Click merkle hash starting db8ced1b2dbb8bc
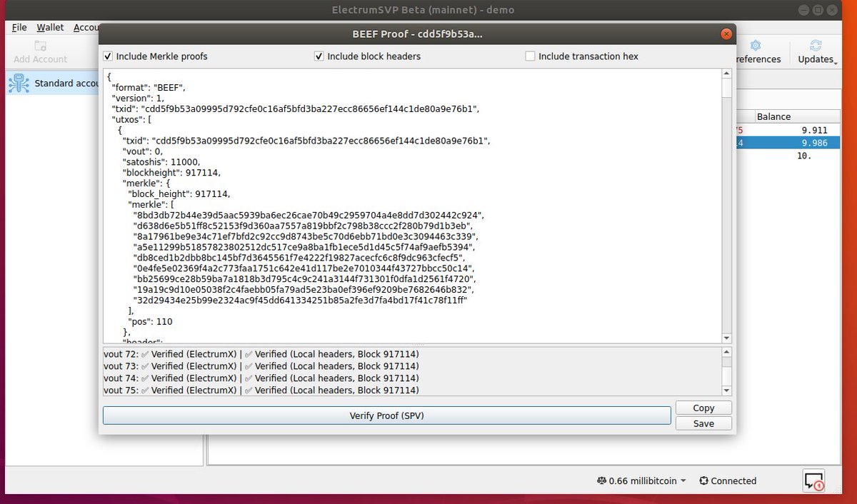857x504 pixels. pos(299,258)
